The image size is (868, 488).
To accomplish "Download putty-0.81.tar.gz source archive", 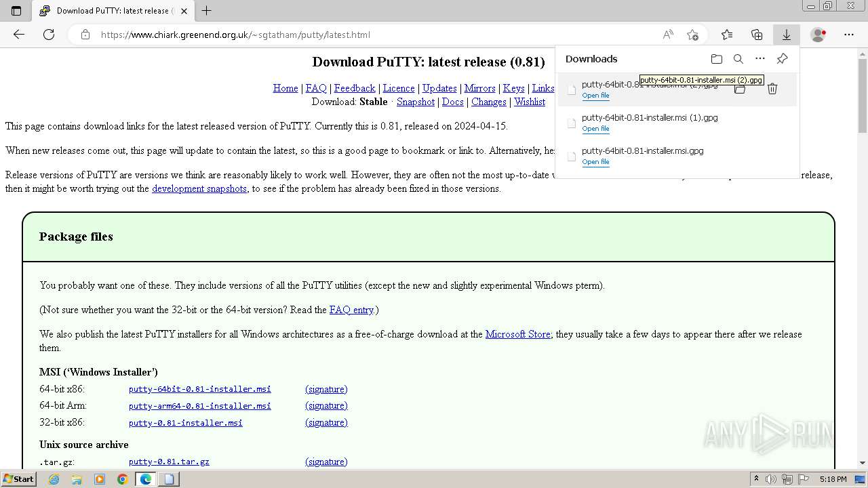I will (x=169, y=462).
